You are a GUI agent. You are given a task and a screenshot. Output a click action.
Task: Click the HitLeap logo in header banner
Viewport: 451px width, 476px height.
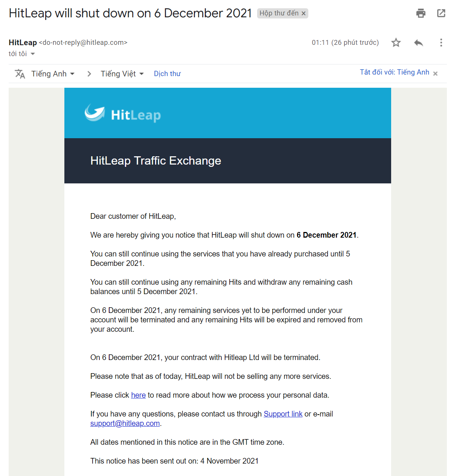coord(123,113)
